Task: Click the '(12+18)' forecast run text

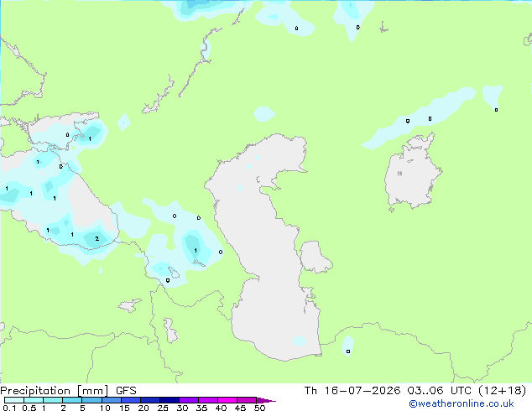Action: tap(502, 391)
